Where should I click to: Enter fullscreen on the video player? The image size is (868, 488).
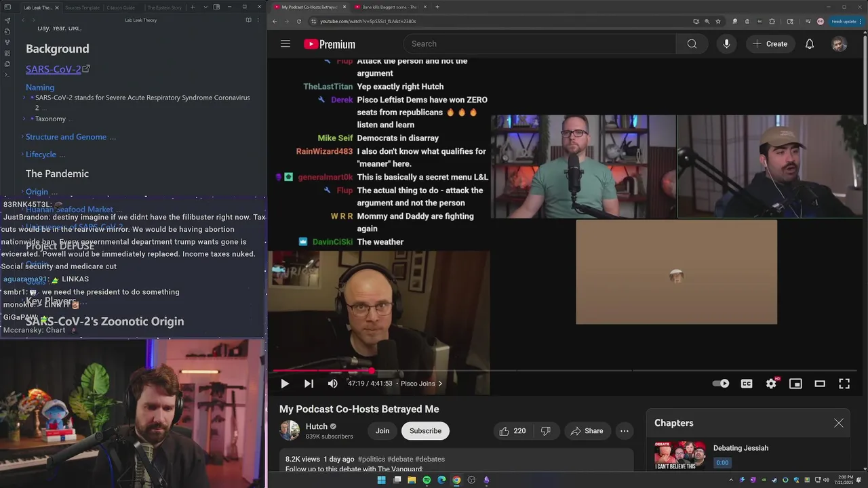point(844,384)
